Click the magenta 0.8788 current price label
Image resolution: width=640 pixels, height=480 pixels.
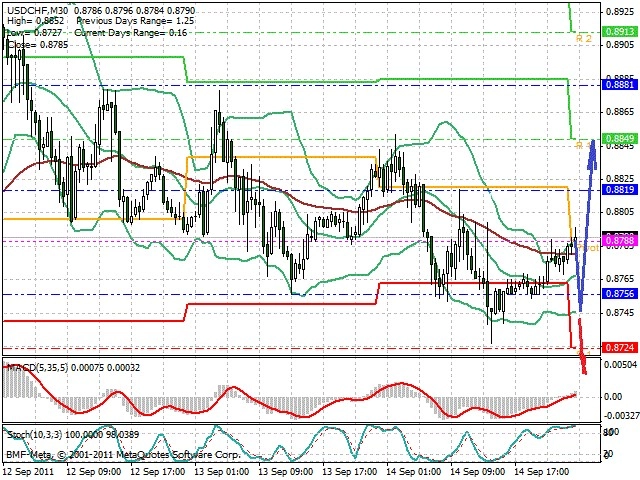620,240
